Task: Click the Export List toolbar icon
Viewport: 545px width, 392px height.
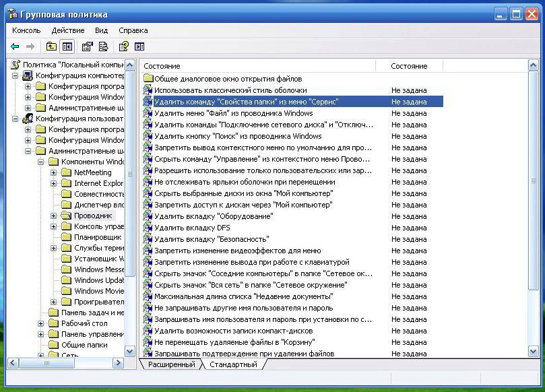Action: click(x=103, y=46)
